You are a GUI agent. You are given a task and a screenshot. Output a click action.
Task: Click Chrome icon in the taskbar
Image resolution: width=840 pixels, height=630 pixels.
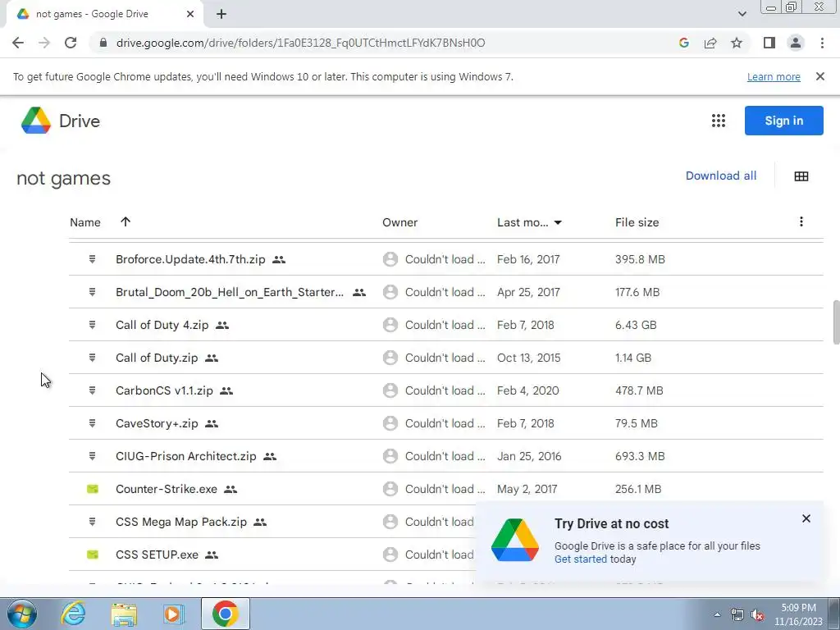[225, 614]
